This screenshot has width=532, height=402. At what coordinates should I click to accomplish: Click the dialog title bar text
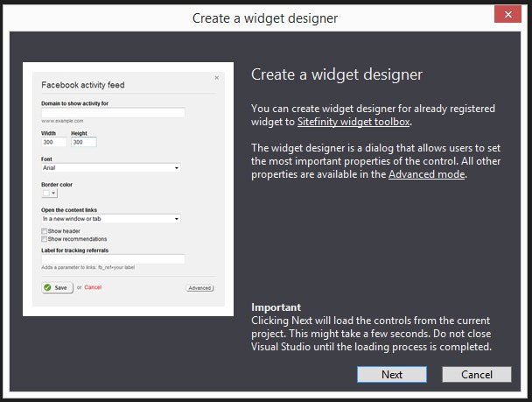pyautogui.click(x=265, y=17)
